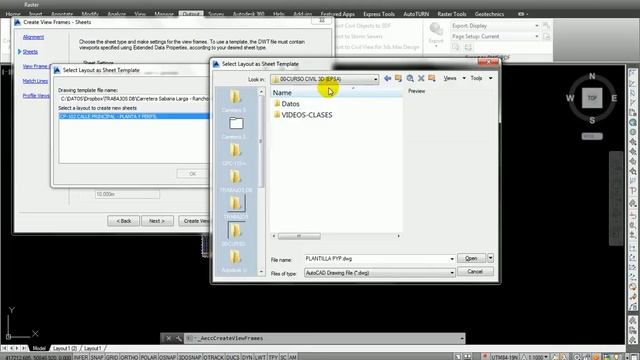Viewport: 640px width, 360px height.
Task: Click the Sheets link in Create View Frames
Action: point(30,52)
